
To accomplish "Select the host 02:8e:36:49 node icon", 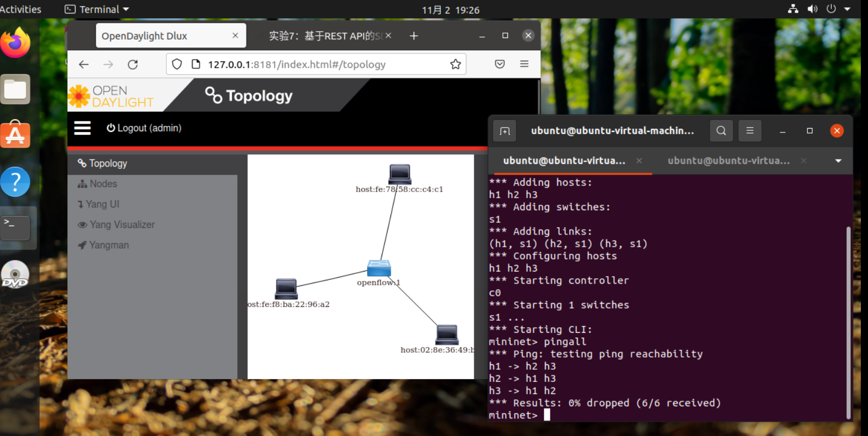I will tap(447, 334).
